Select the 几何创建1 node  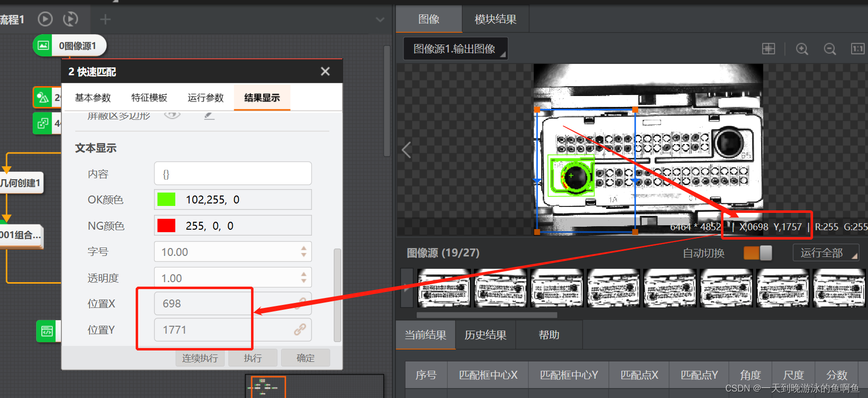(21, 183)
